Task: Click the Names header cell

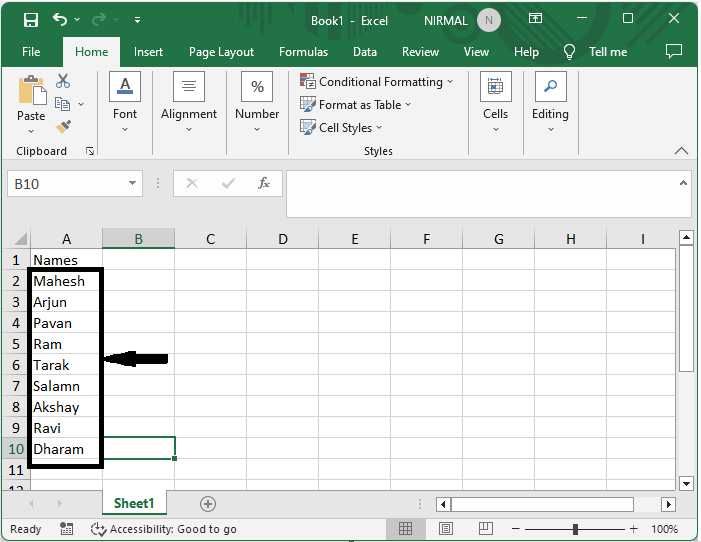Action: (x=66, y=260)
